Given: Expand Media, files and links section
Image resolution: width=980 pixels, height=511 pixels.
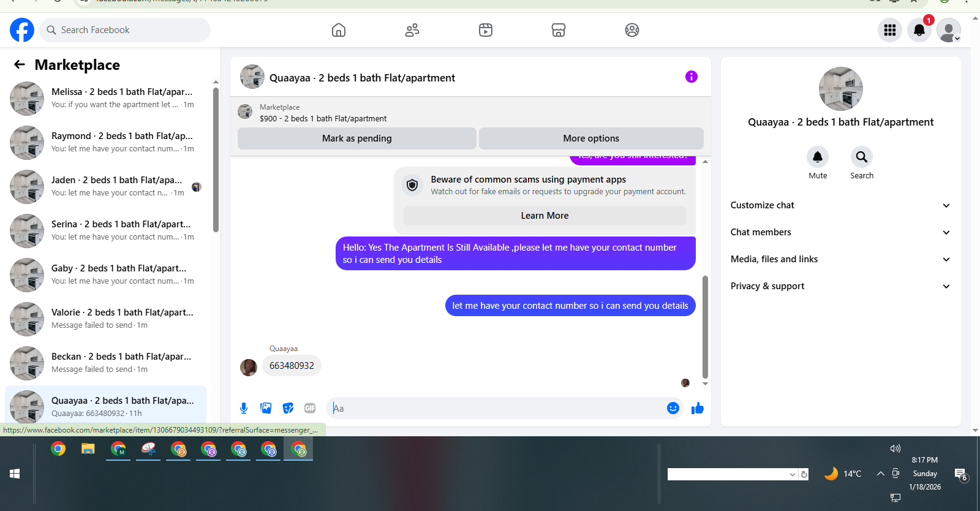Looking at the screenshot, I should point(840,259).
